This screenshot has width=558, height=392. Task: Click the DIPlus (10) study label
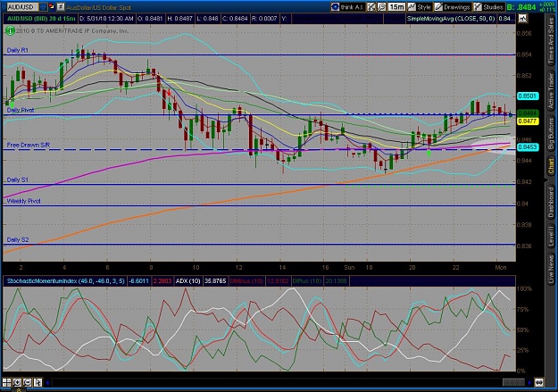click(x=307, y=281)
